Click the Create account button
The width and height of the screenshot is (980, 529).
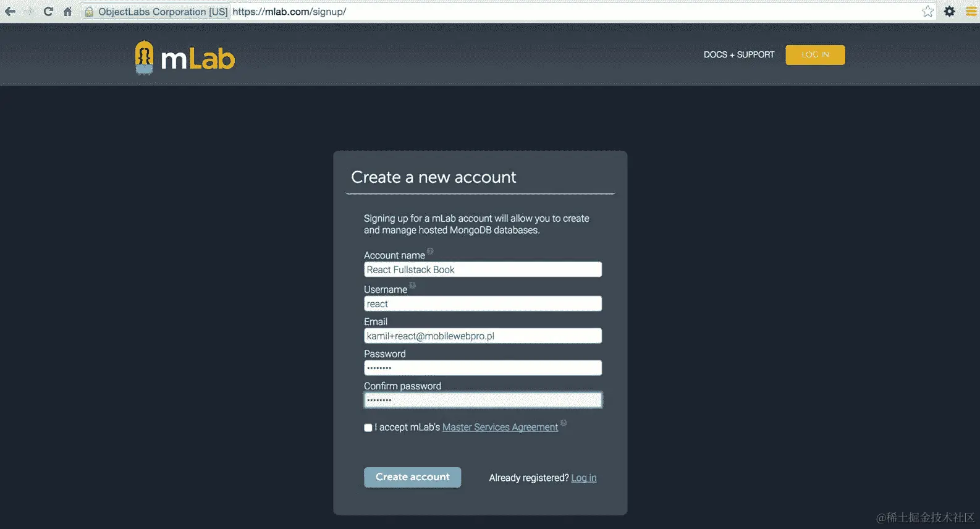point(413,477)
